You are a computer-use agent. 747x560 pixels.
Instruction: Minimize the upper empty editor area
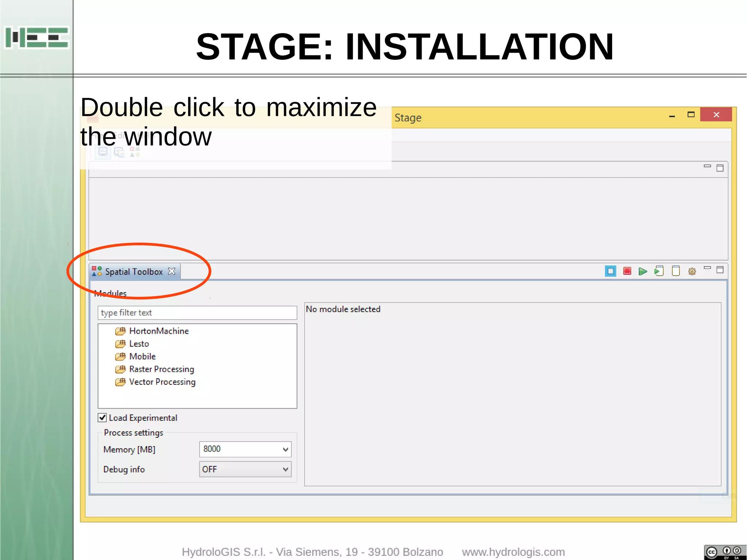pyautogui.click(x=707, y=166)
